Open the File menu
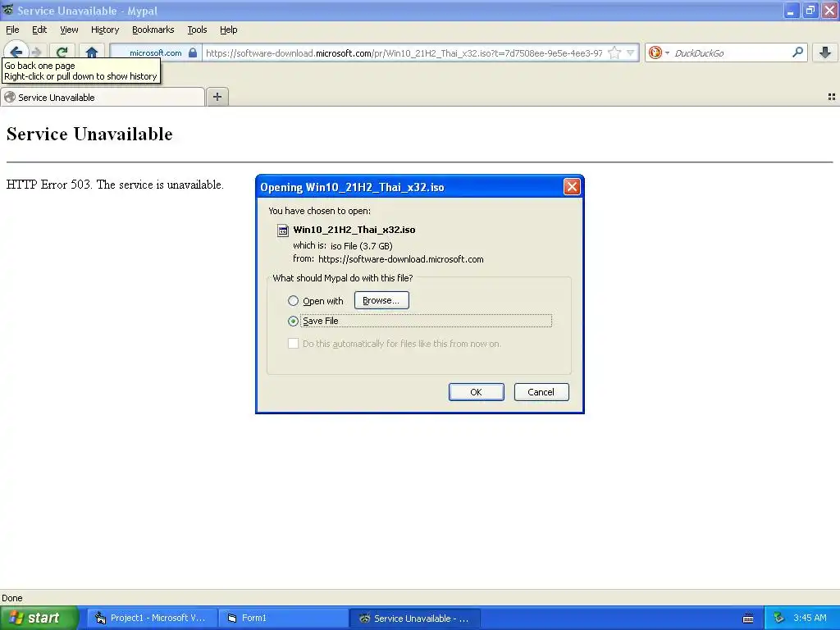The width and height of the screenshot is (840, 630). [12, 30]
